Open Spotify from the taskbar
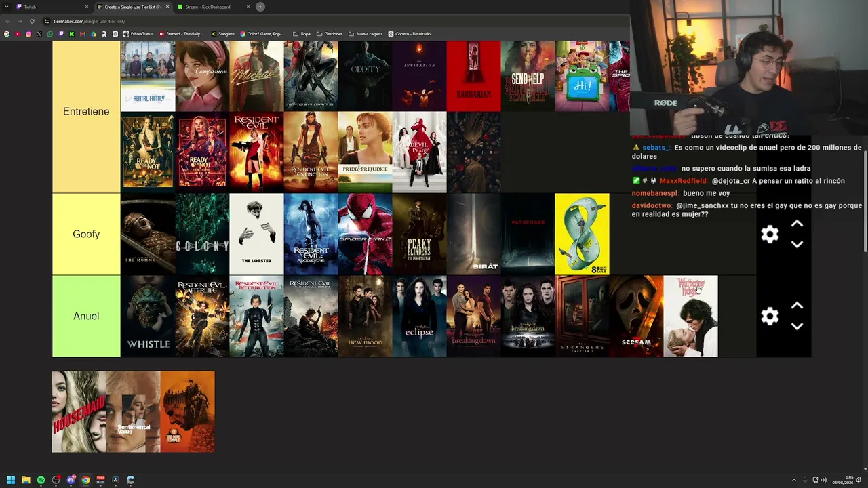Image resolution: width=868 pixels, height=488 pixels. 41,480
